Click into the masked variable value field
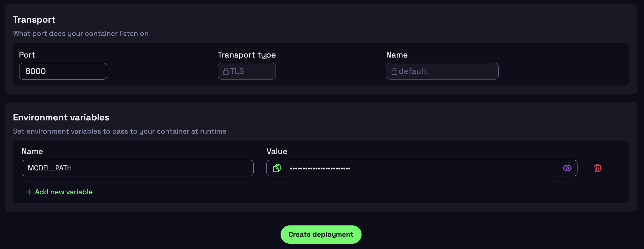The height and width of the screenshot is (249, 644). coord(421,168)
